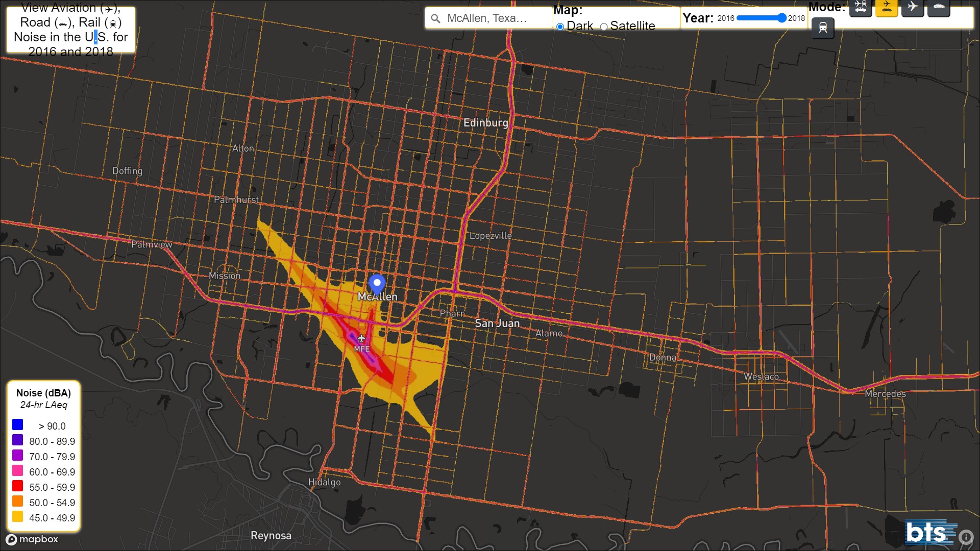Click the MFE airport symbol on the map
Image resolution: width=980 pixels, height=551 pixels.
coord(362,338)
